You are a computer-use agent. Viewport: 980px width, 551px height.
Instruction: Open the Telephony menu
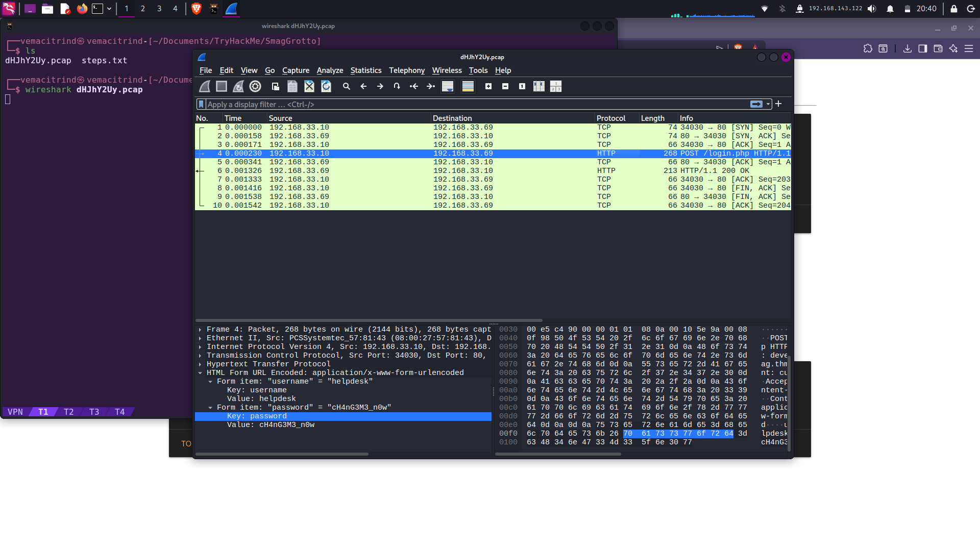(x=407, y=70)
